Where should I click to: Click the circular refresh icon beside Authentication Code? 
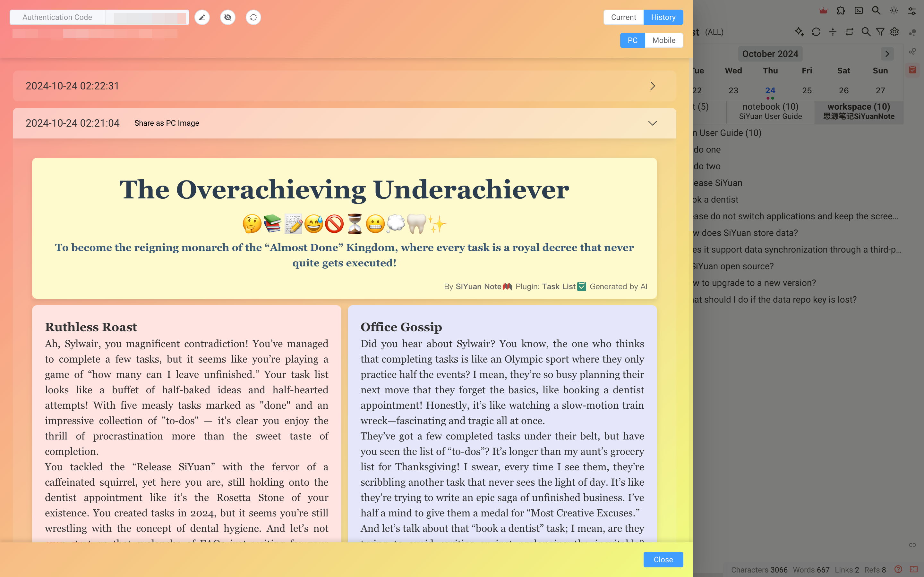point(253,18)
